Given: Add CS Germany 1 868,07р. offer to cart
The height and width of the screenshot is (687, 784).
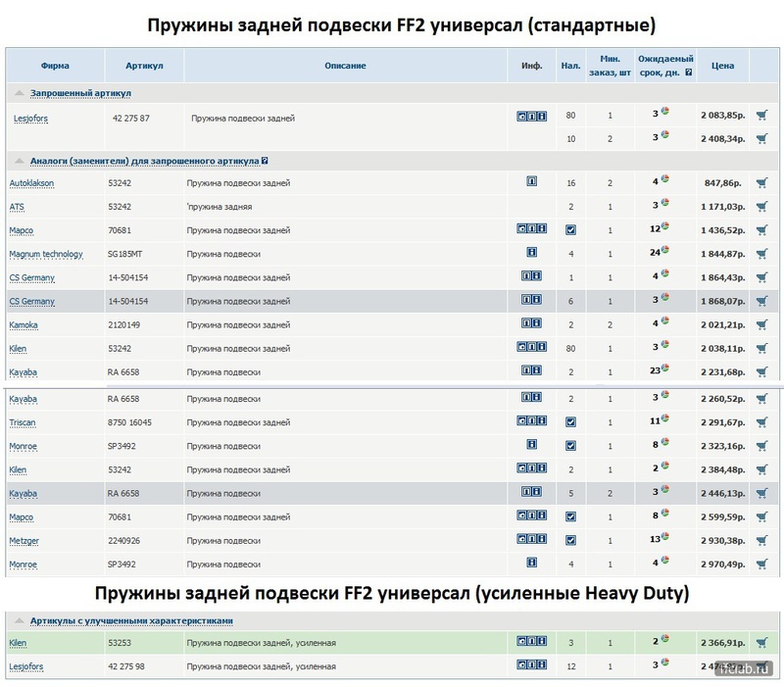Looking at the screenshot, I should coord(762,302).
